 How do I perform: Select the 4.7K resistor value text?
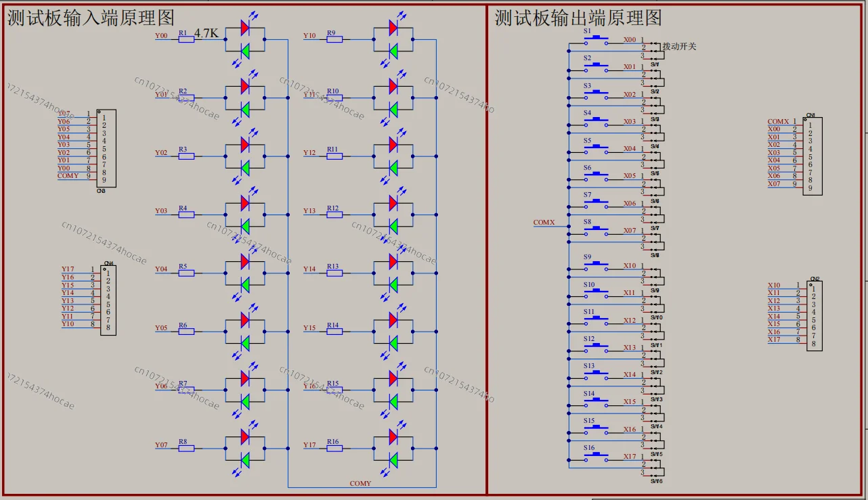tap(207, 33)
